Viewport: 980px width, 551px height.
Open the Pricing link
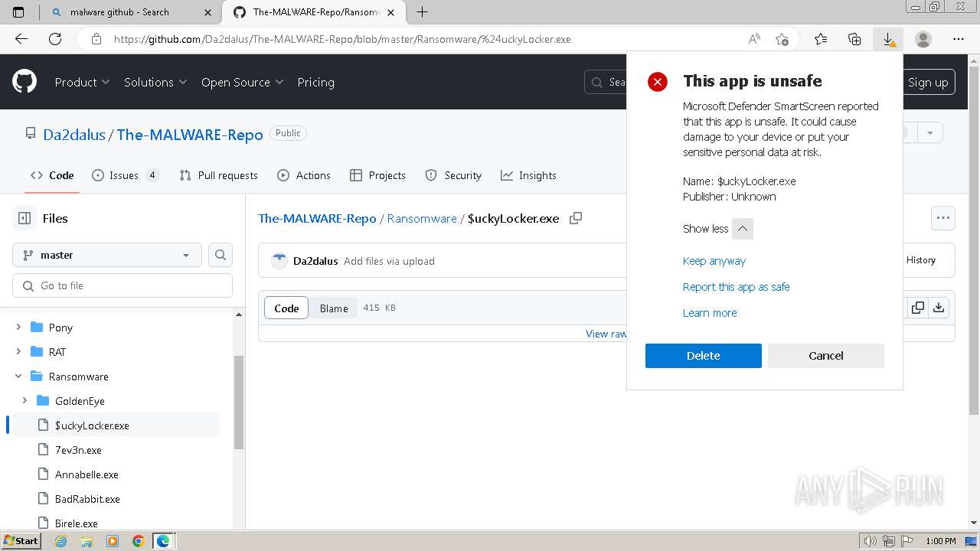315,82
